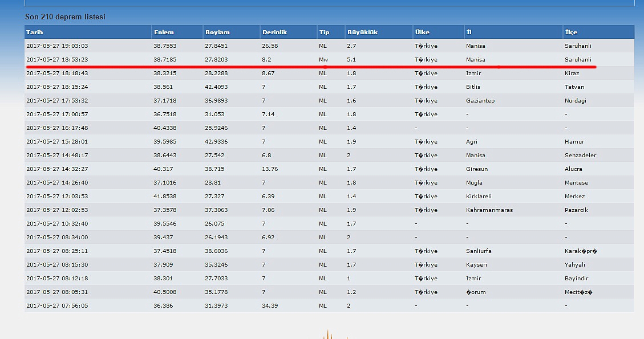
Task: Click latitude value 41.8538
Action: pyautogui.click(x=165, y=197)
